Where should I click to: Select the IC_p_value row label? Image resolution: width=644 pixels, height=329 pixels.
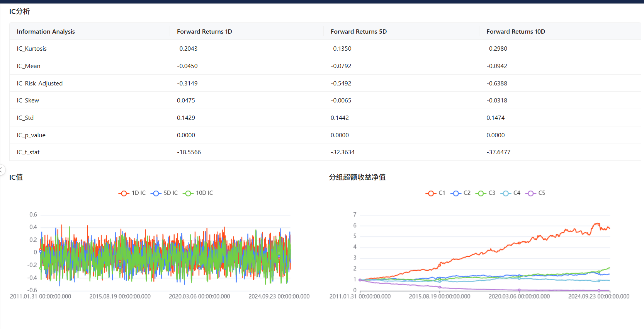tap(31, 135)
